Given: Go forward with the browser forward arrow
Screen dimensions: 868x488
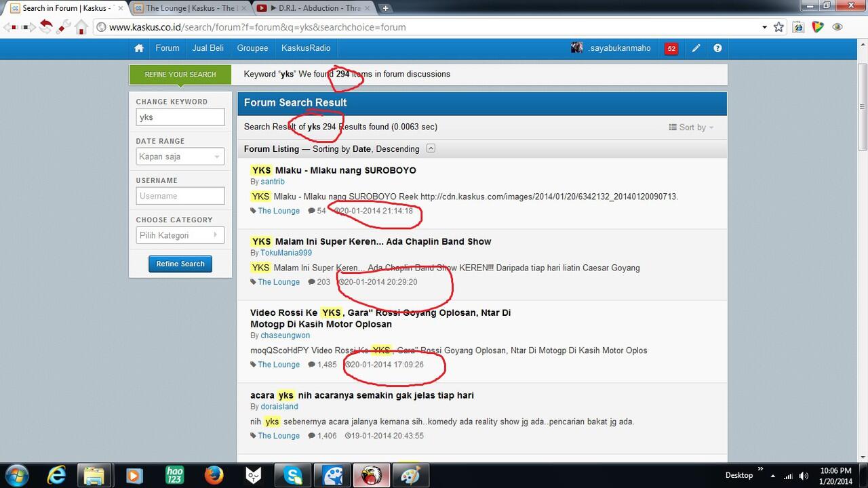Looking at the screenshot, I should point(28,27).
